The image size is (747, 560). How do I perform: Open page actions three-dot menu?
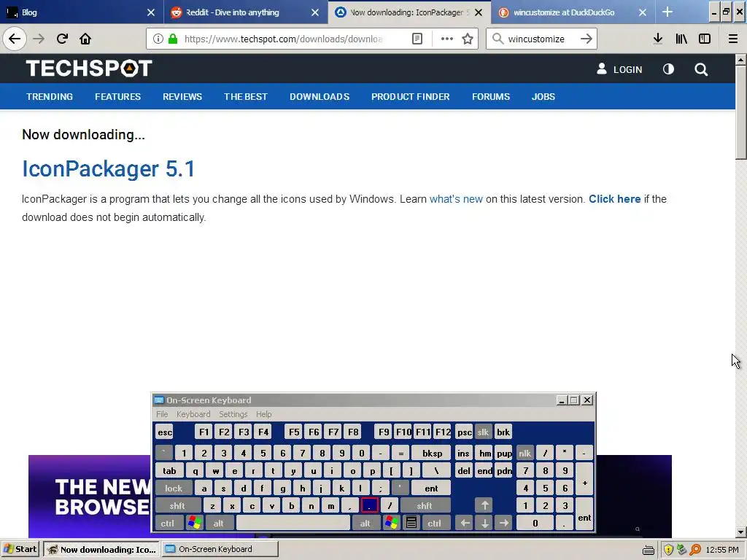click(x=447, y=39)
